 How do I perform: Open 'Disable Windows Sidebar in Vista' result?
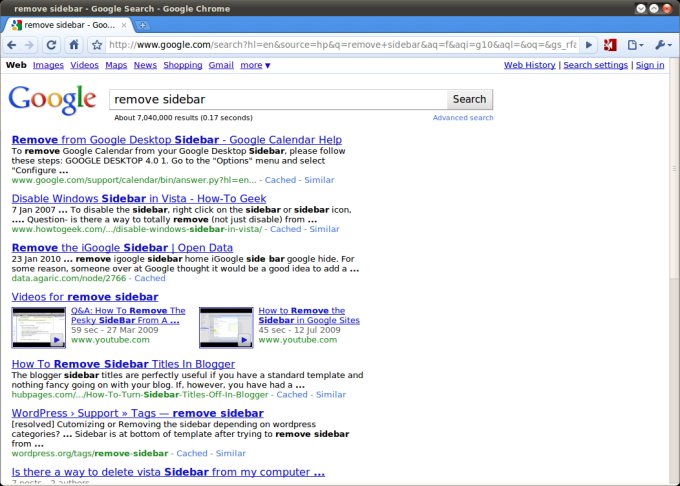point(139,199)
